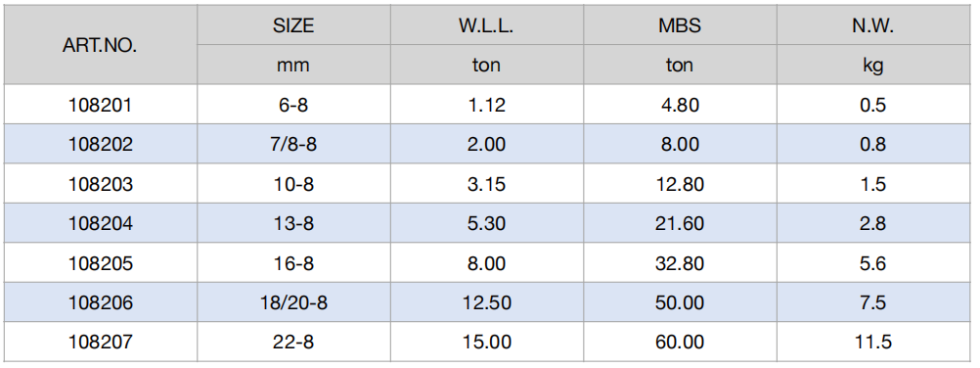Select article number 108201
The image size is (980, 368).
pyautogui.click(x=100, y=105)
